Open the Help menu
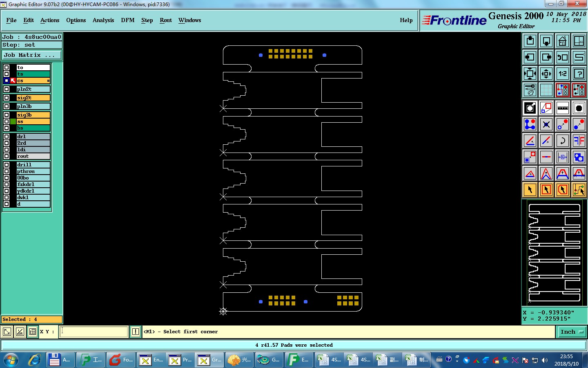The height and width of the screenshot is (368, 588). 406,20
